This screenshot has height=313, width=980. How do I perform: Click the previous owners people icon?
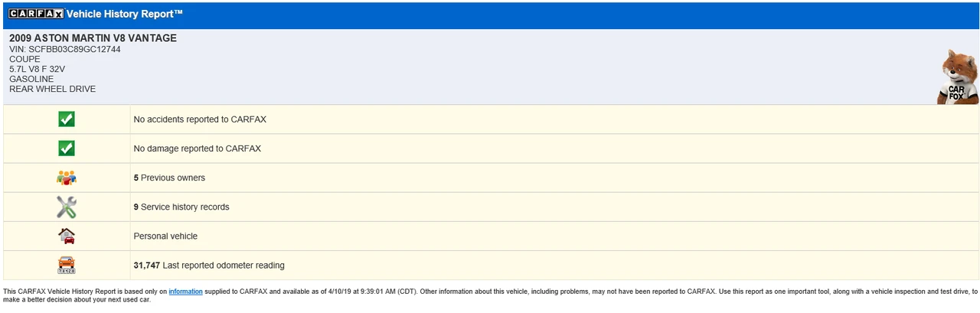[x=67, y=178]
